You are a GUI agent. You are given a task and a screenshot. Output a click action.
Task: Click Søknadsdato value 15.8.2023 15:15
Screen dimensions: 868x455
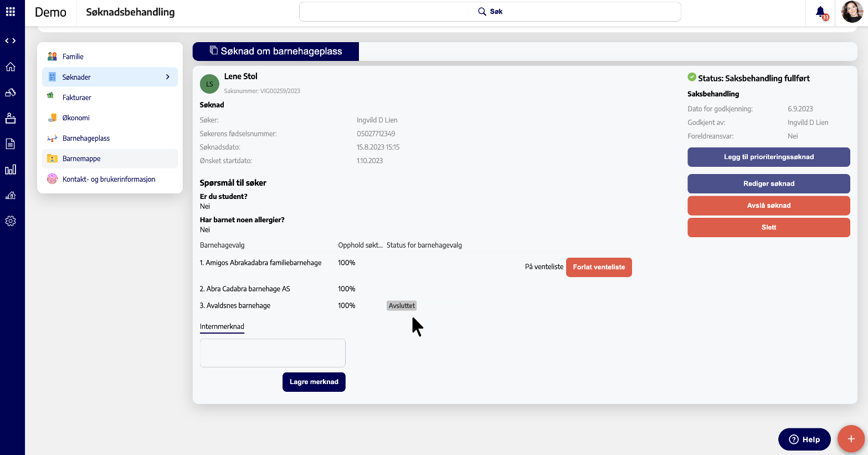pos(378,147)
